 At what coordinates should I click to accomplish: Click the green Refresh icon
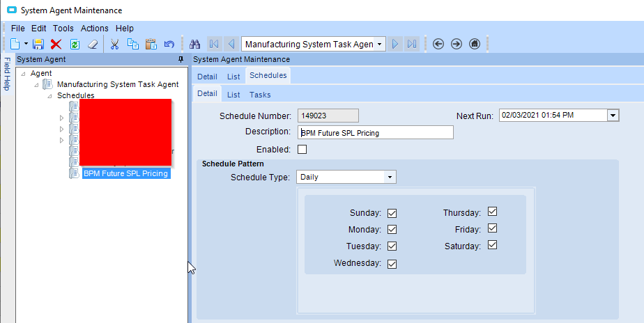click(75, 44)
